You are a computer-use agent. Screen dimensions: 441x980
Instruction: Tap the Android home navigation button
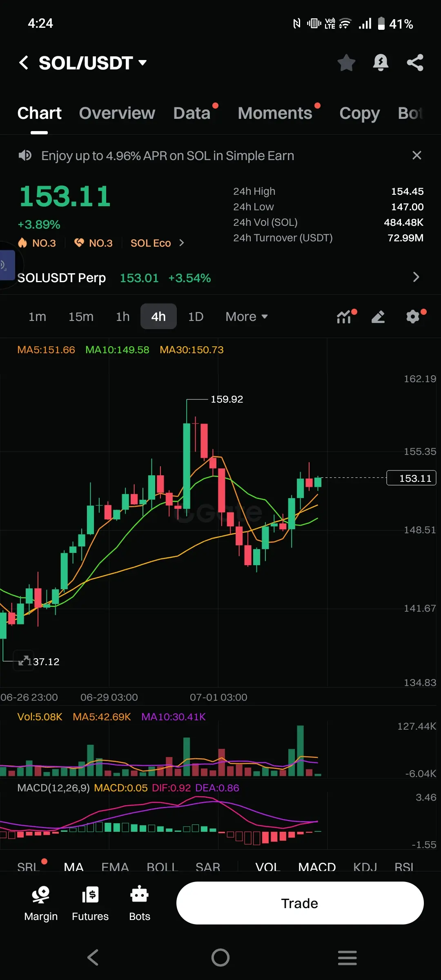pyautogui.click(x=220, y=957)
